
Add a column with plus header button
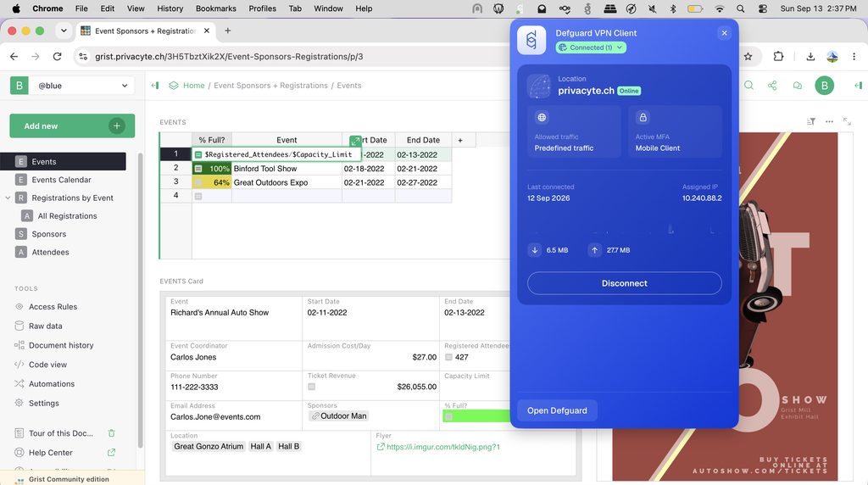[x=460, y=140]
